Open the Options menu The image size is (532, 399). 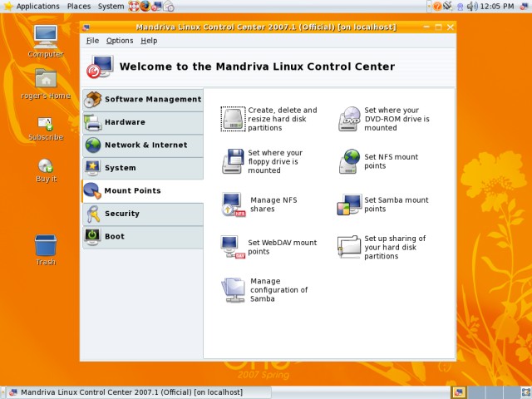[120, 41]
